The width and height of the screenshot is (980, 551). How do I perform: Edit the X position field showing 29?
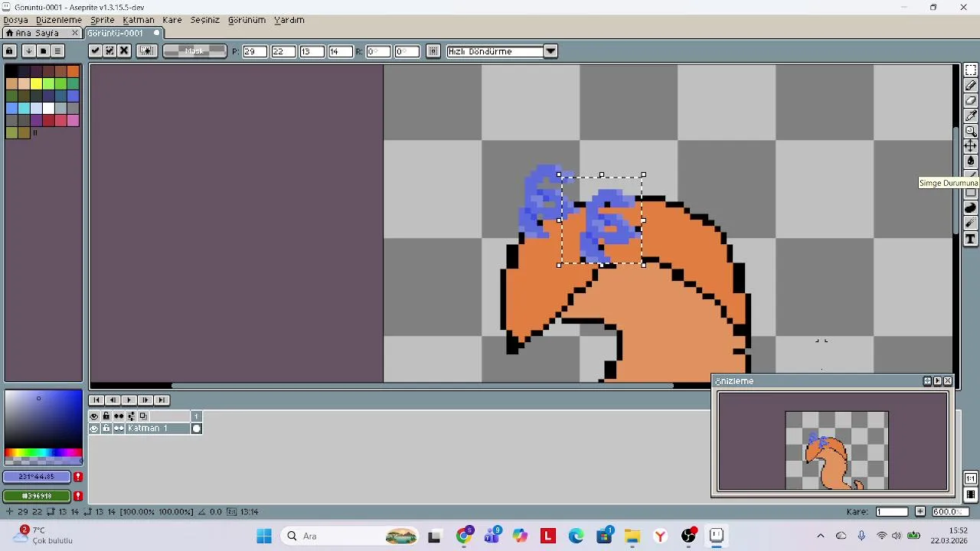254,51
